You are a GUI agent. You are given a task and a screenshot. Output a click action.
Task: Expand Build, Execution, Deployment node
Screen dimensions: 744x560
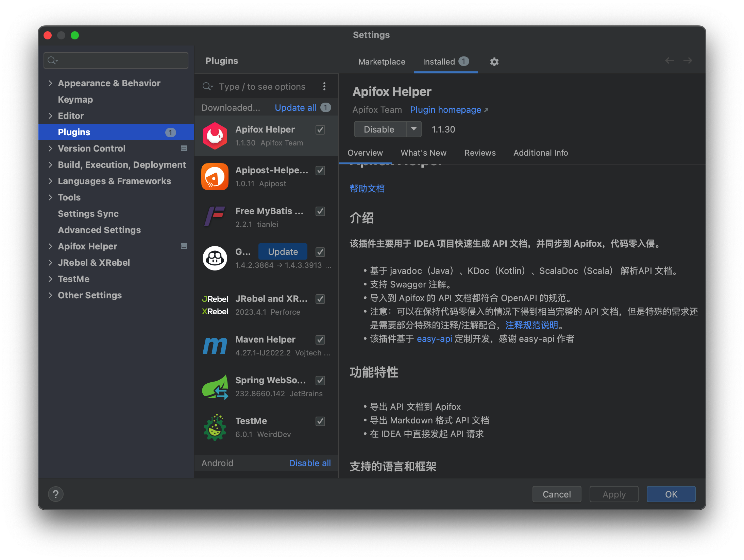point(50,165)
